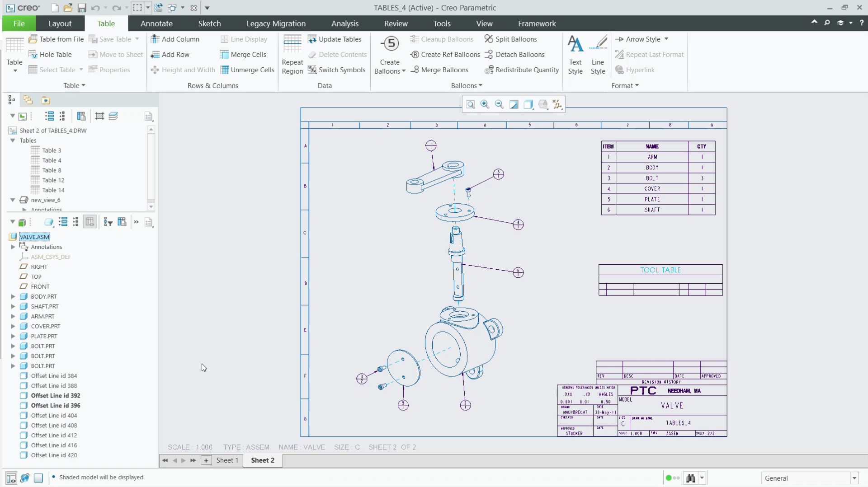Click Merge Balloons button
This screenshot has height=487, width=868.
coord(439,70)
